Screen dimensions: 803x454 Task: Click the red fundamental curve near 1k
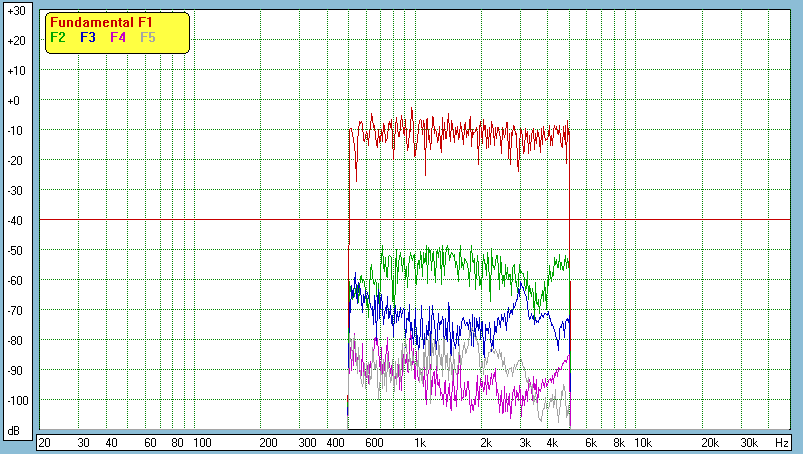point(421,129)
